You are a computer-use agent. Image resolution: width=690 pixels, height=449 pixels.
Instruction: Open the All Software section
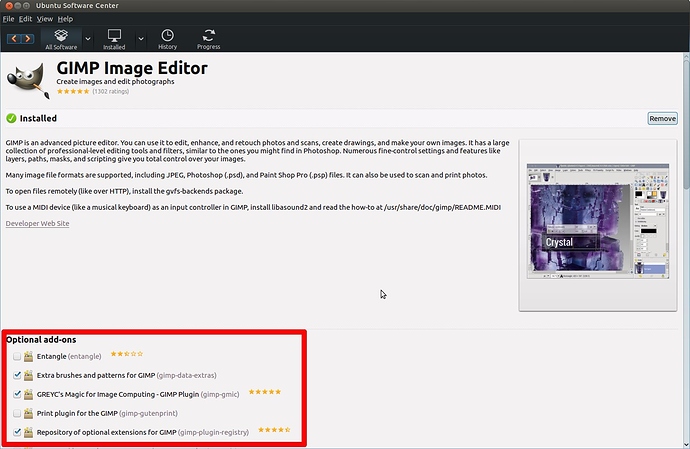coord(61,39)
